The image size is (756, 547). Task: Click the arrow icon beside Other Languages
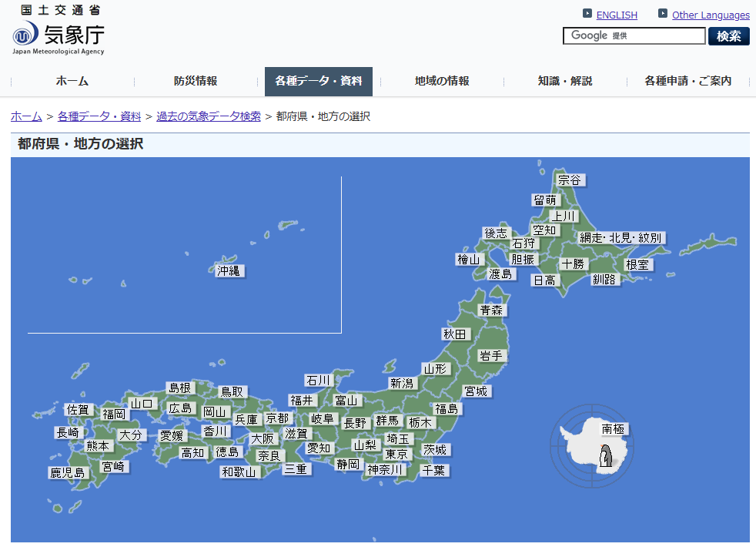click(662, 14)
